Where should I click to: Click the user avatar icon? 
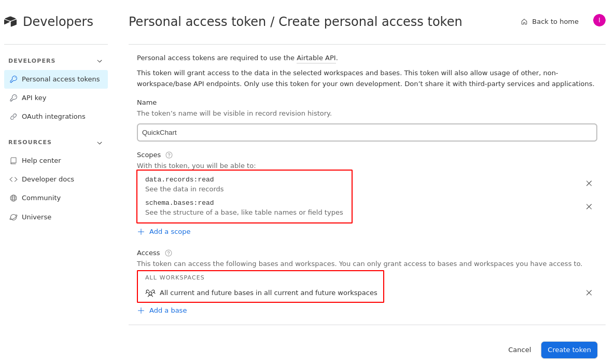[599, 20]
